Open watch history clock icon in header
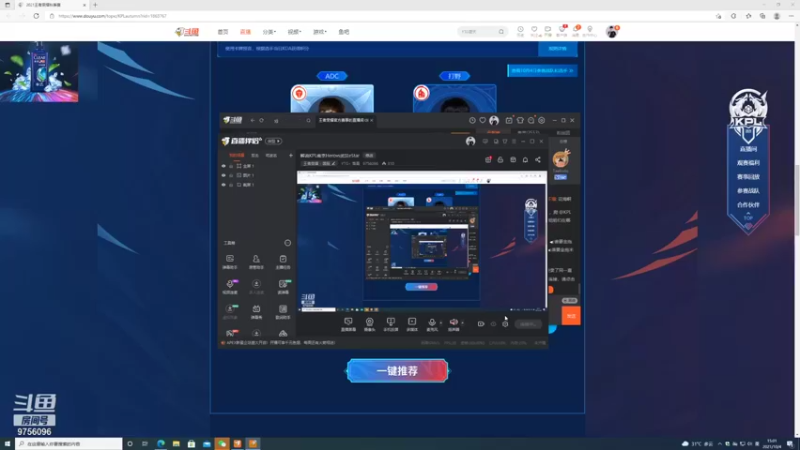800x450 pixels. (x=520, y=30)
